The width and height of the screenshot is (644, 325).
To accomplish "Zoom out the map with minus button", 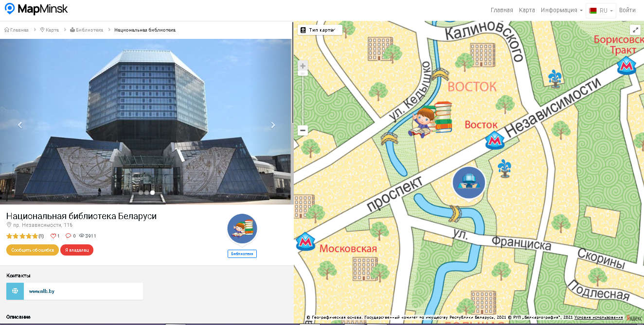I will 303,130.
